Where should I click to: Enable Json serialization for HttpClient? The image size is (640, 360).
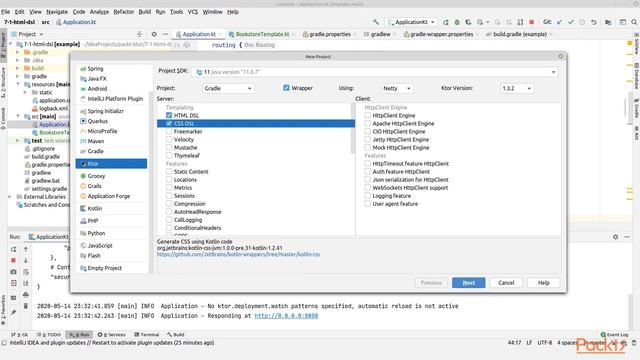point(368,180)
